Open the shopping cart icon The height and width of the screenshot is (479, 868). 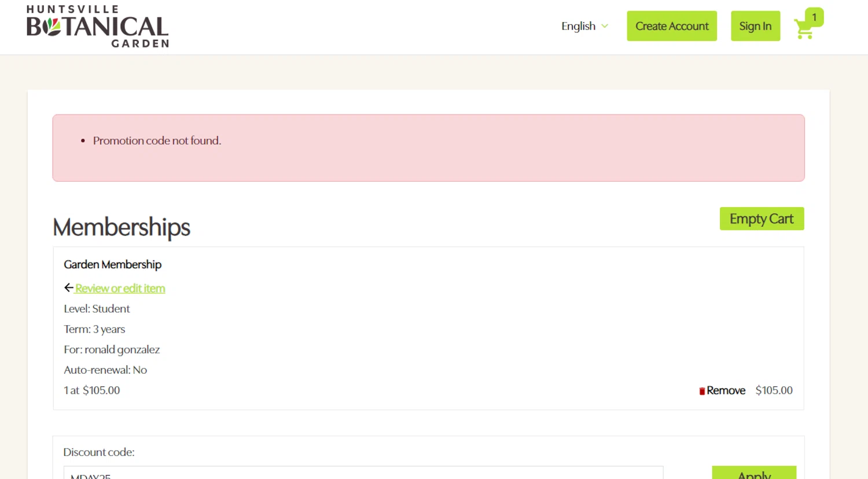click(804, 30)
